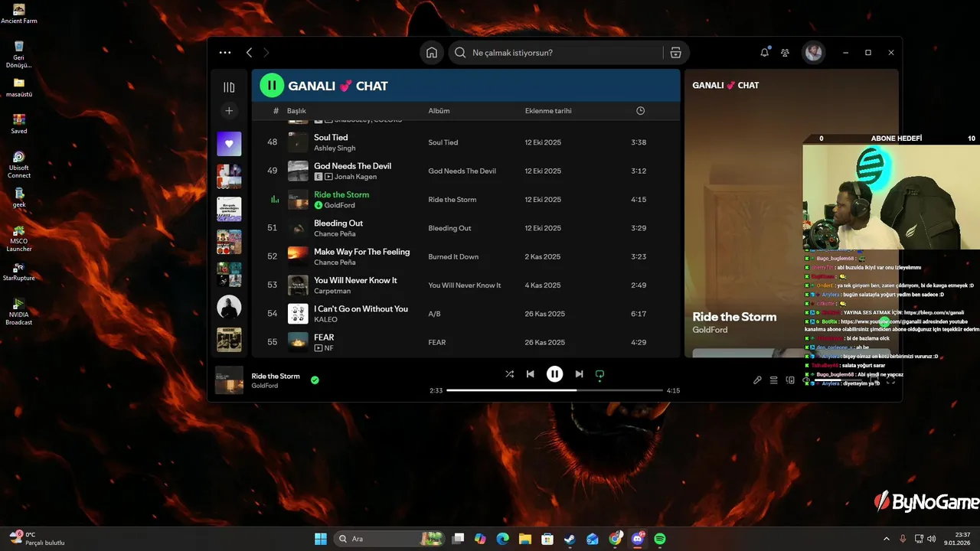The image size is (980, 551).
Task: Open the Spotify Home button
Action: 432,53
